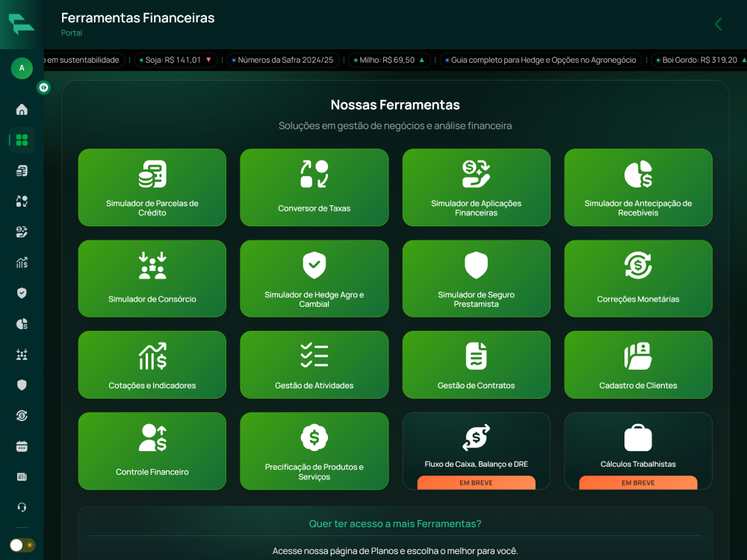Click the green chevron at top right
The width and height of the screenshot is (747, 560).
pyautogui.click(x=719, y=24)
